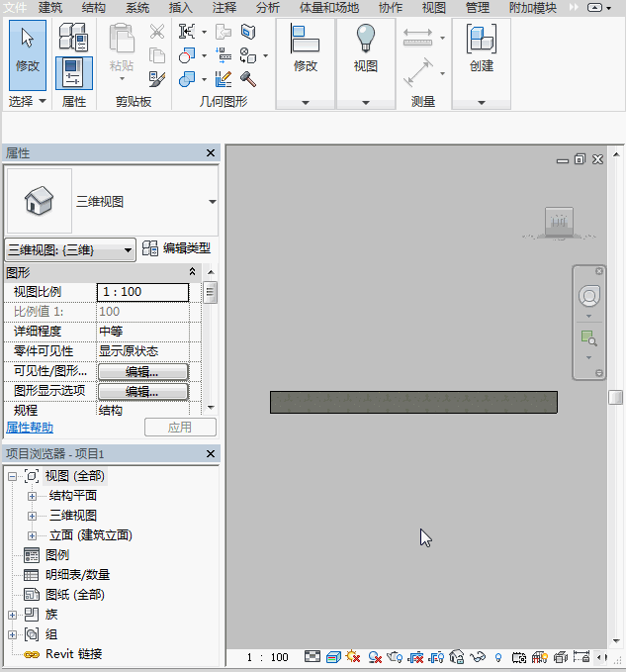The height and width of the screenshot is (672, 626).
Task: Expand the 结构平面 tree node
Action: coord(32,496)
